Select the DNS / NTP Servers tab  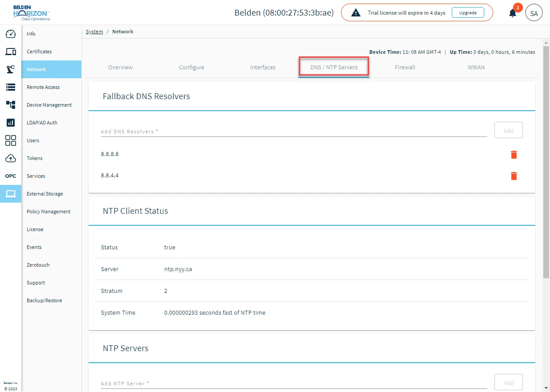point(334,68)
